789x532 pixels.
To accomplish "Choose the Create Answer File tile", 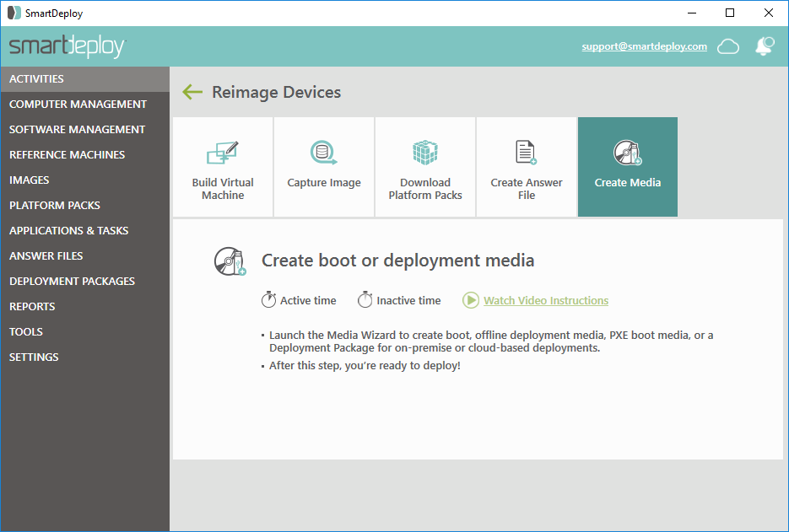I will pos(527,167).
